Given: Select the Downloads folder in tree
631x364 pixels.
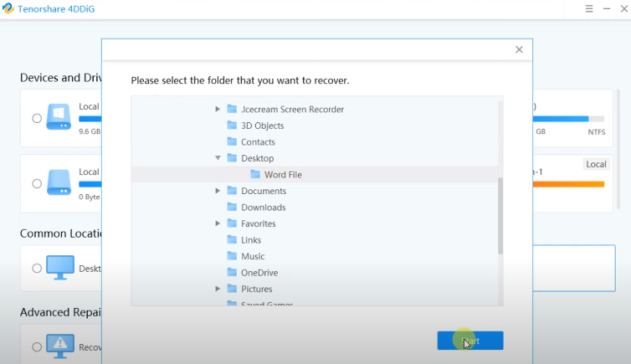Looking at the screenshot, I should (263, 208).
